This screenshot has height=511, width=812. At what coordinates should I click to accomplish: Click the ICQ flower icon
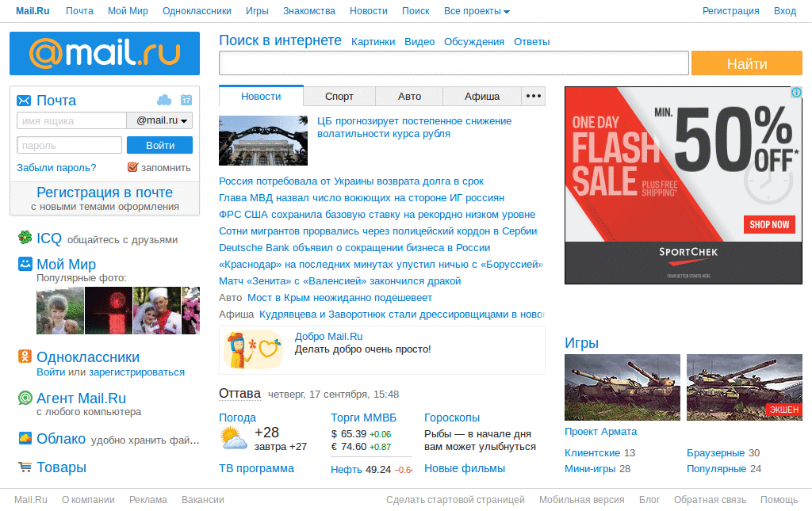pyautogui.click(x=25, y=238)
